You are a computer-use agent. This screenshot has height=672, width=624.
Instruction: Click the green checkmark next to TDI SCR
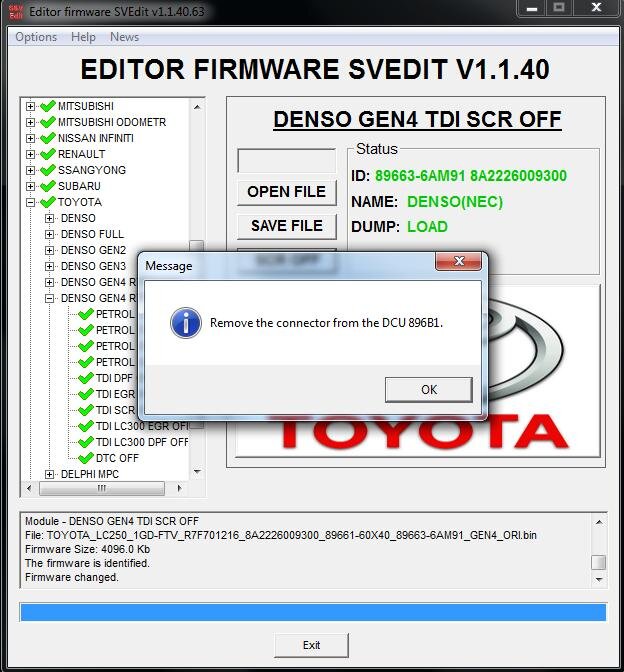click(x=86, y=410)
